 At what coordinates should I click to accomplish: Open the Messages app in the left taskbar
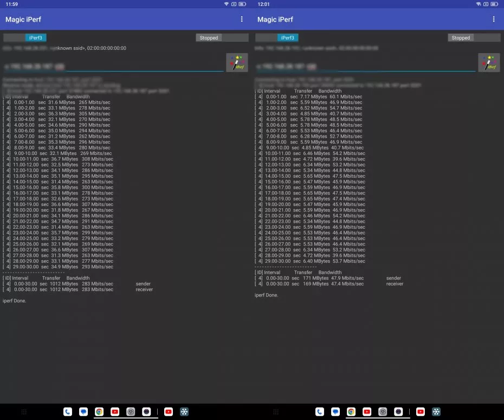(x=83, y=412)
